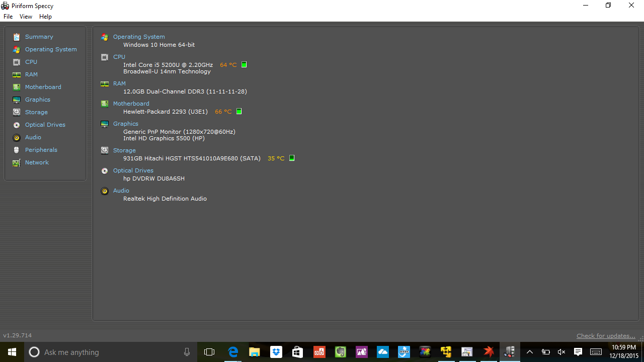Open the Windows Start menu
Viewport: 644px width, 362px height.
[x=12, y=352]
